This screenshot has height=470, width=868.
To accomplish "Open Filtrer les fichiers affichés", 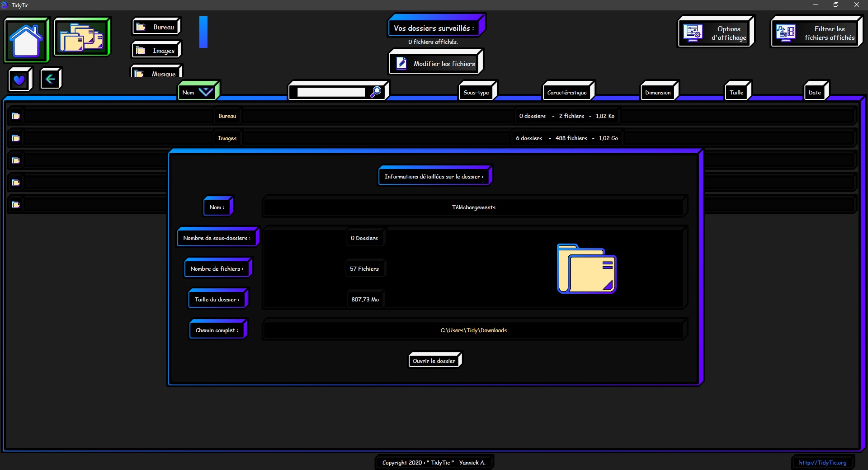I will pos(816,33).
